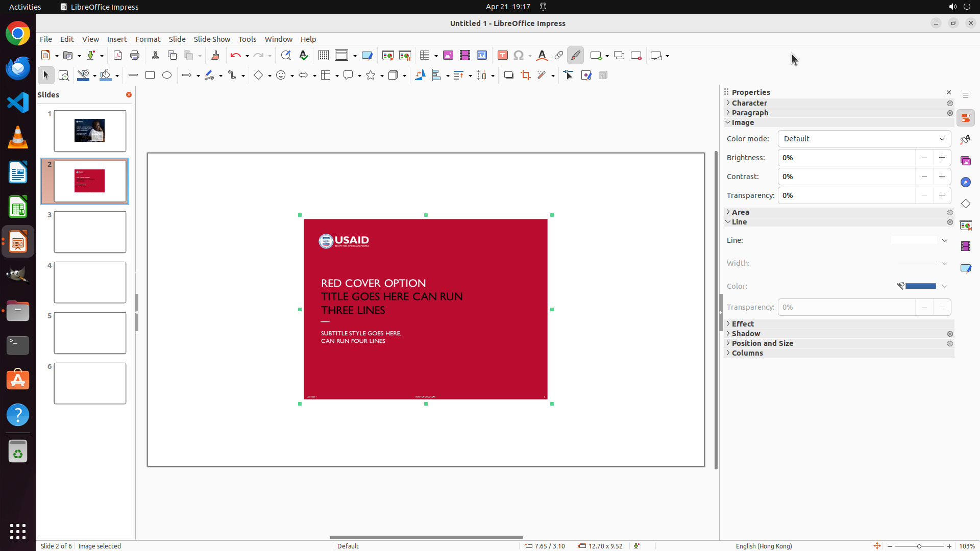Increase the Brightness value with plus

[942, 158]
